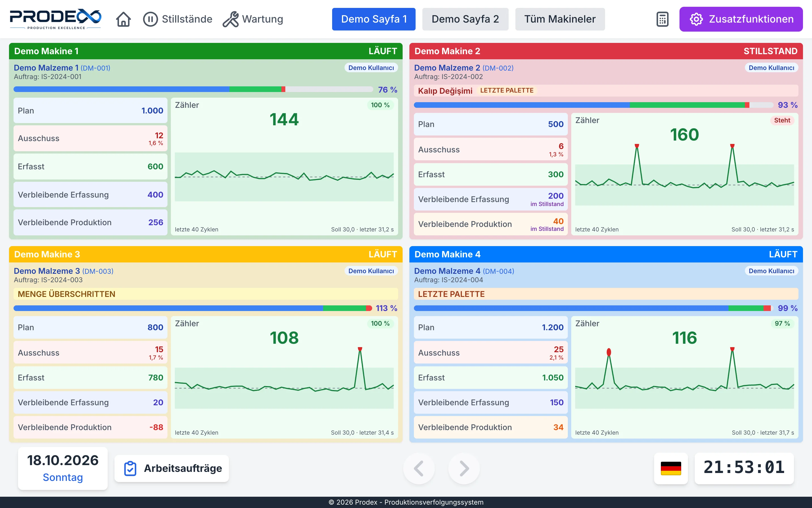The image size is (812, 508).
Task: Click Kalıp Değişimi stop reason label
Action: [445, 91]
